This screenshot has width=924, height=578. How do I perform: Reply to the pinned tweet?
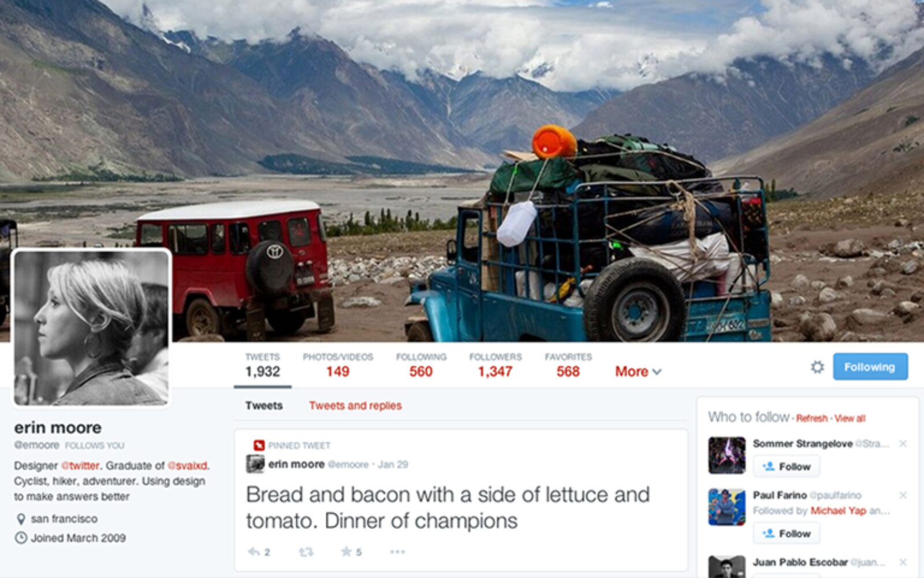(x=259, y=552)
